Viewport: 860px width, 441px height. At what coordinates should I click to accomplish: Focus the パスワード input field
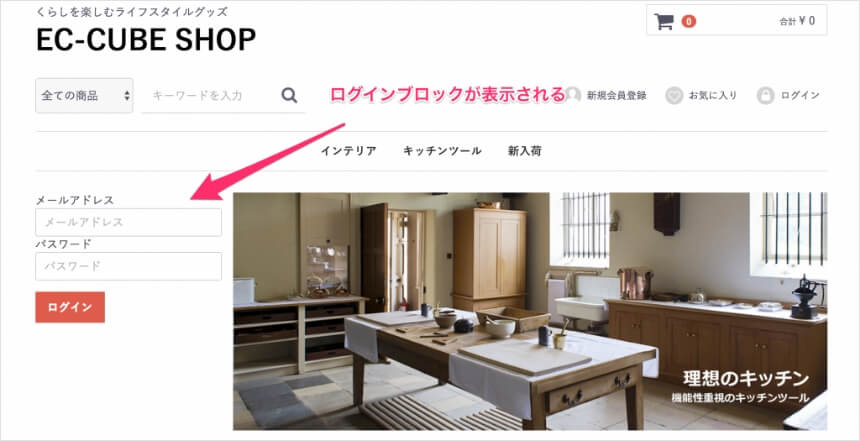point(129,267)
